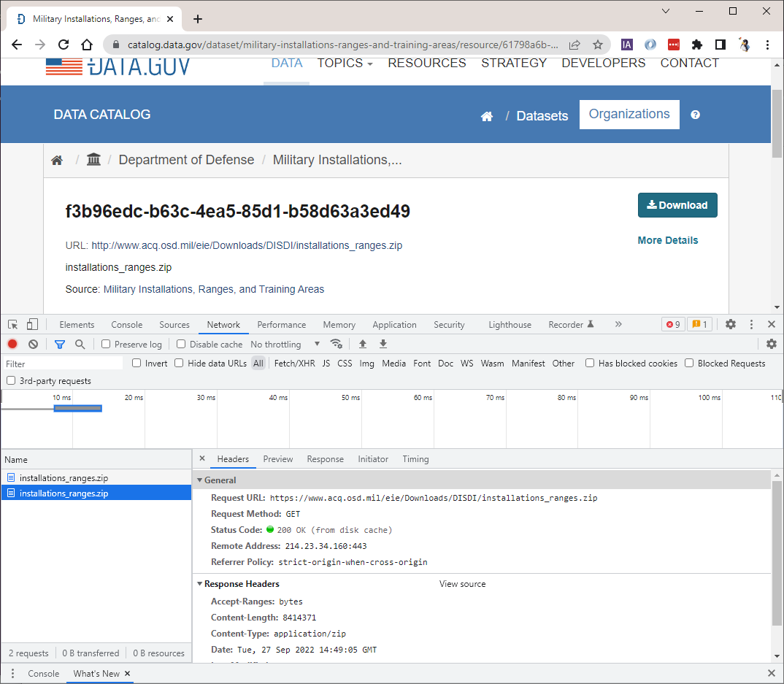The width and height of the screenshot is (784, 684).
Task: Clear the network log
Action: pos(33,343)
